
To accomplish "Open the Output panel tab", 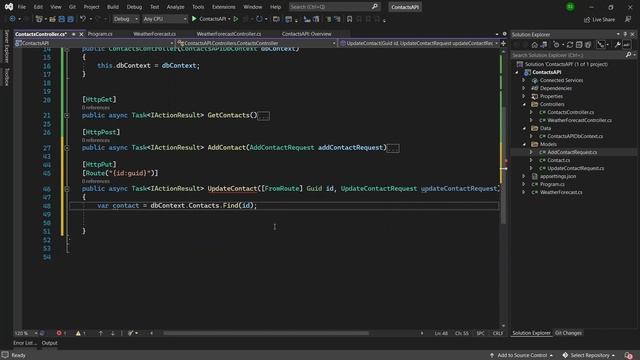I will [49, 343].
